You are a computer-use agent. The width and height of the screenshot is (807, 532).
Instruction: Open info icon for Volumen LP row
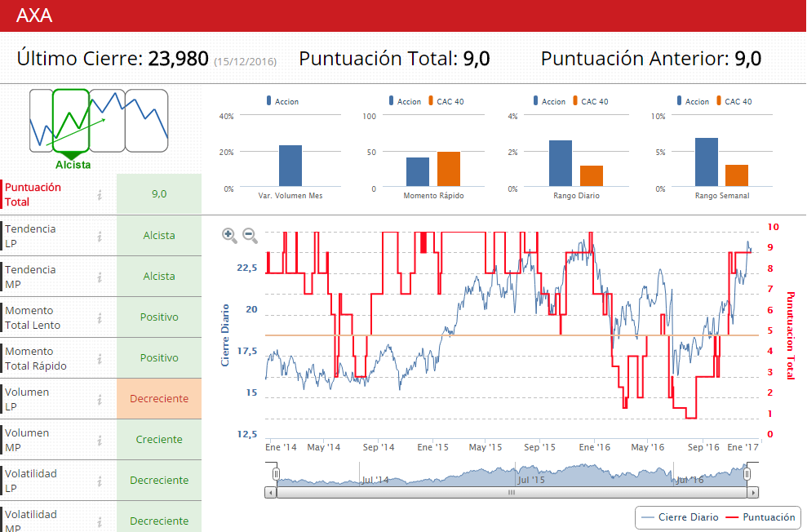(100, 400)
